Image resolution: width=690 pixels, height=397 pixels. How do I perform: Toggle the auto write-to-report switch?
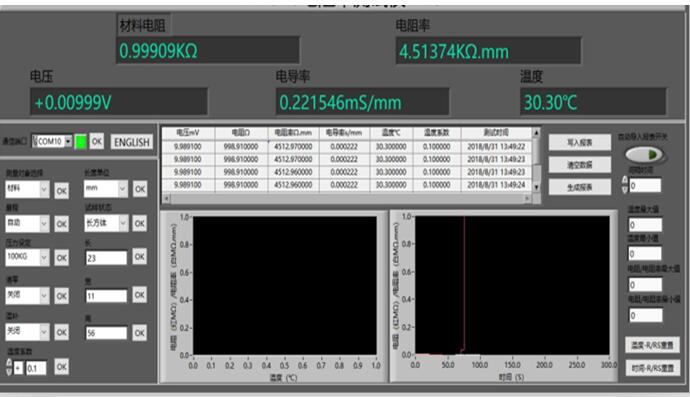644,154
